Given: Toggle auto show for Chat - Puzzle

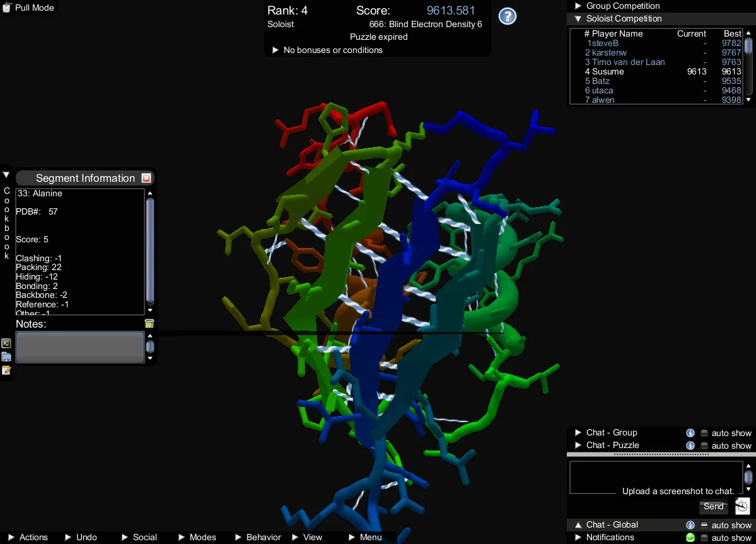Looking at the screenshot, I should pyautogui.click(x=704, y=446).
